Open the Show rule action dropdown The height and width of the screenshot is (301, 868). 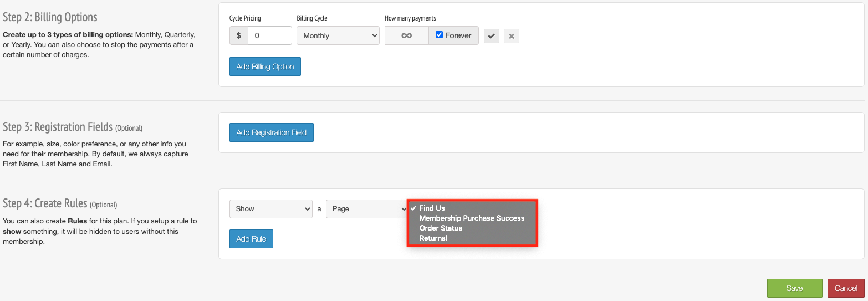[271, 209]
